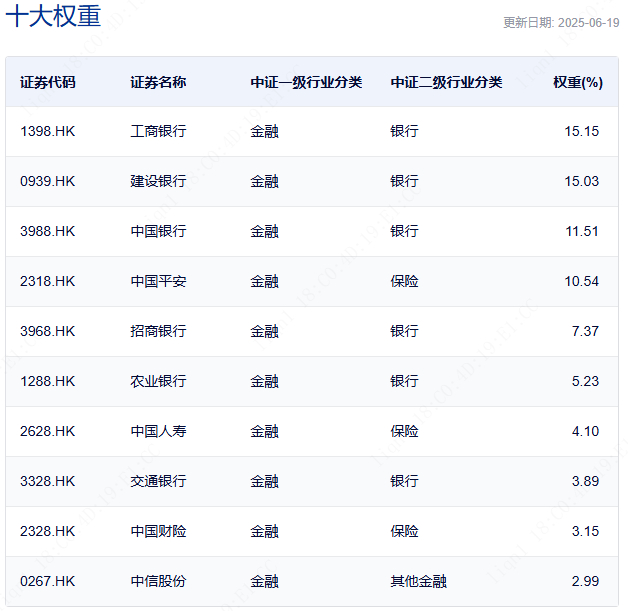Click 金融 in the 交通银行 row

tap(264, 481)
